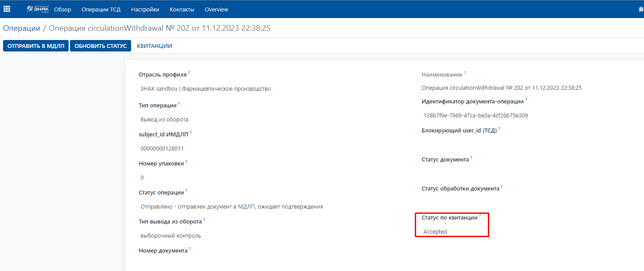Click the ЗНАК logo in navbar
The image size is (644, 271).
[37, 9]
